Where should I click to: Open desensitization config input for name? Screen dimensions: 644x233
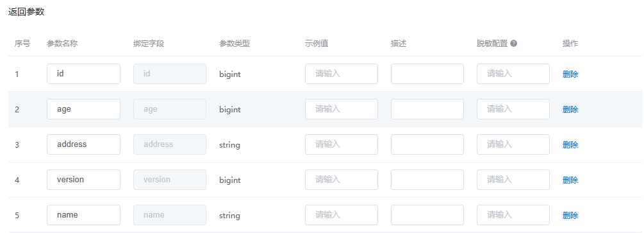click(513, 215)
